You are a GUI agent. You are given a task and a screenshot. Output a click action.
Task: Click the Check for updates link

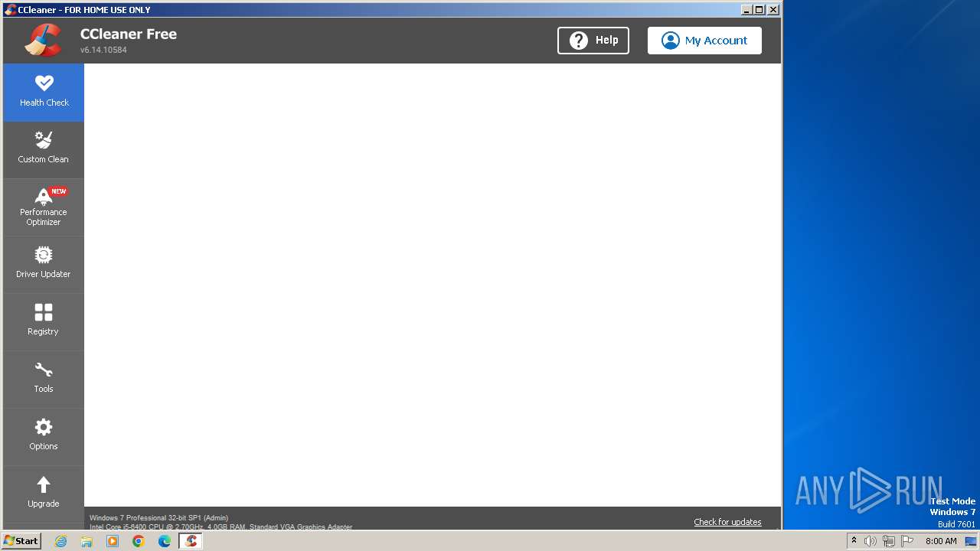727,522
